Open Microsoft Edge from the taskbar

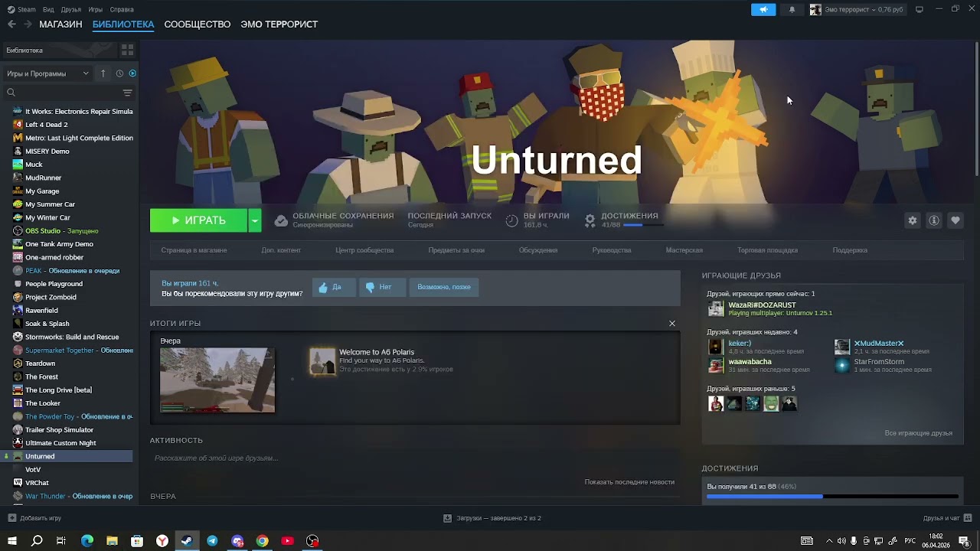[x=87, y=541]
